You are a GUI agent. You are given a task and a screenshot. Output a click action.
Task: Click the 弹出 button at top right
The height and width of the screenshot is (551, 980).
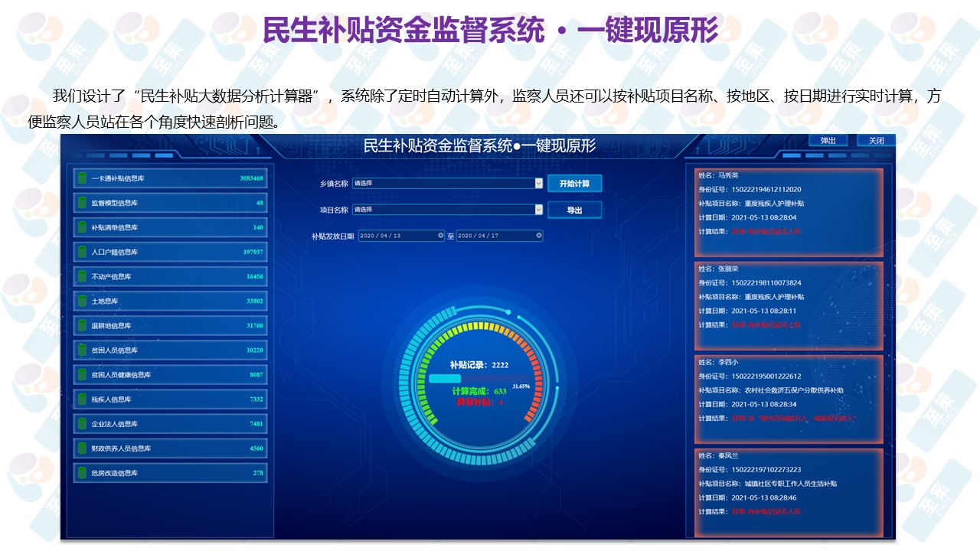pos(828,140)
